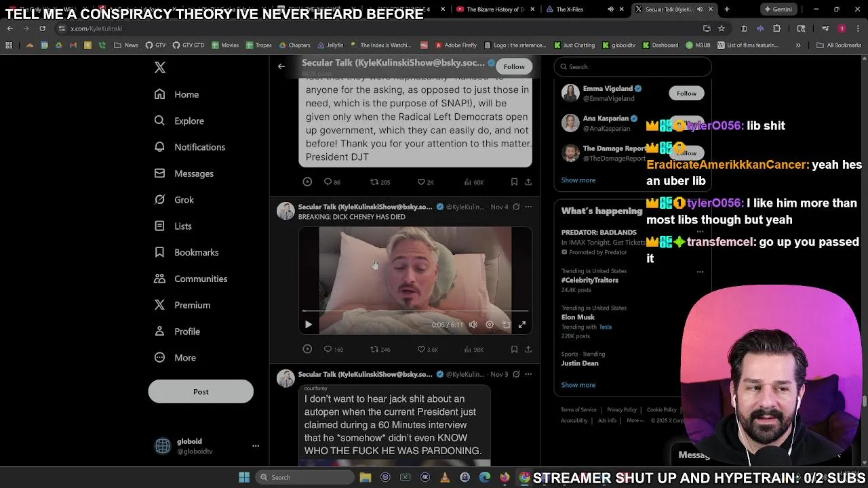Share the post with 60K views

coord(528,182)
